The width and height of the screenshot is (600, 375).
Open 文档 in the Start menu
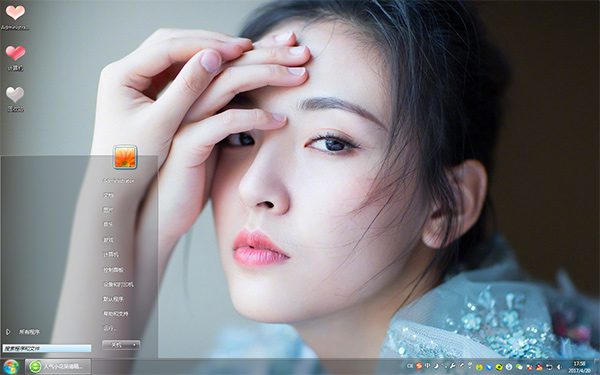click(x=108, y=195)
